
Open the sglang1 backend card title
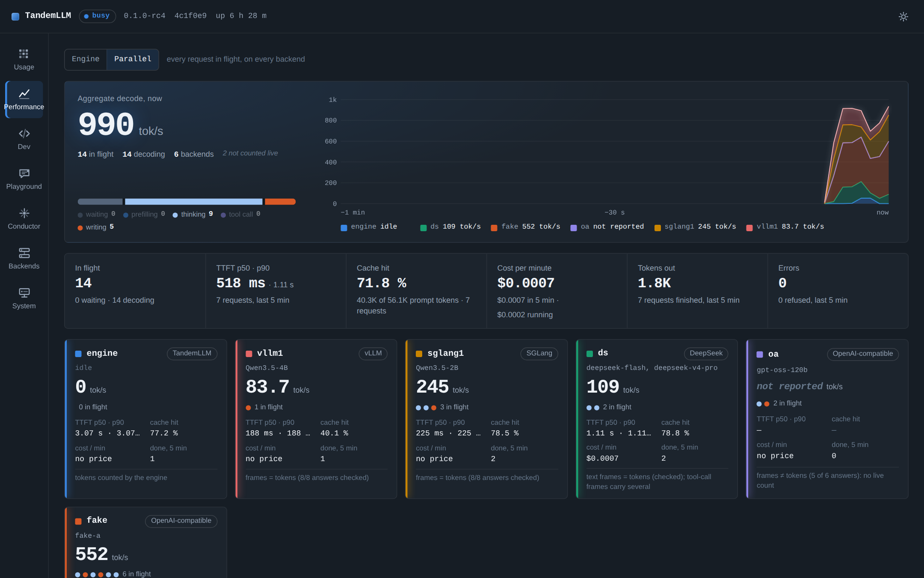[x=445, y=353]
